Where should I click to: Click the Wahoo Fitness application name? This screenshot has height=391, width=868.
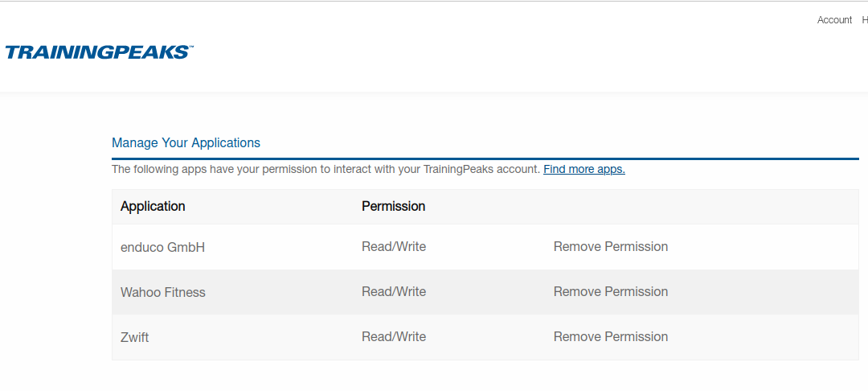coord(163,293)
